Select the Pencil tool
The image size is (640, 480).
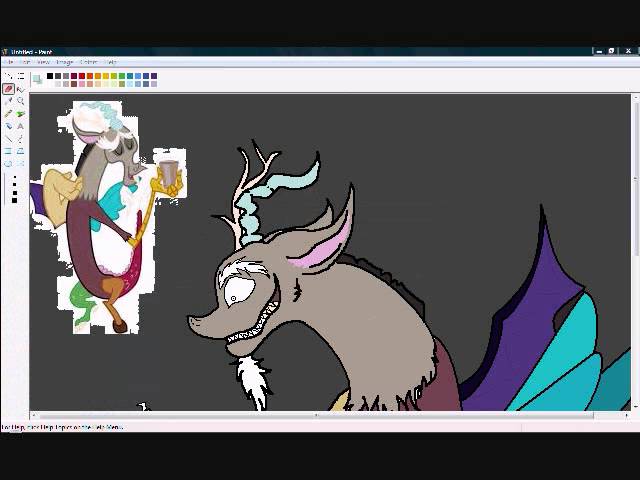8,113
